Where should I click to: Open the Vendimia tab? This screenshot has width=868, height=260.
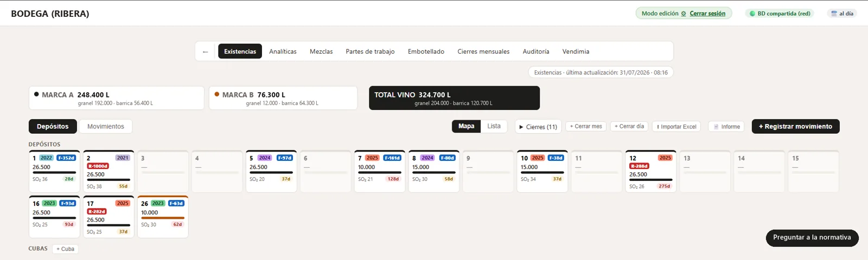point(576,51)
